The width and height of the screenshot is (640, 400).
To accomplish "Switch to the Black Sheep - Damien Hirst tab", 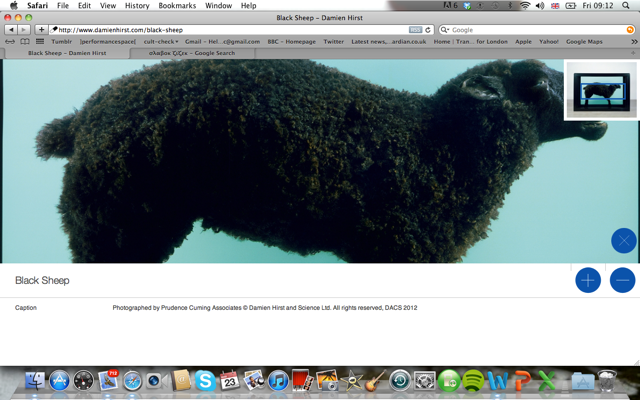I will click(x=67, y=53).
